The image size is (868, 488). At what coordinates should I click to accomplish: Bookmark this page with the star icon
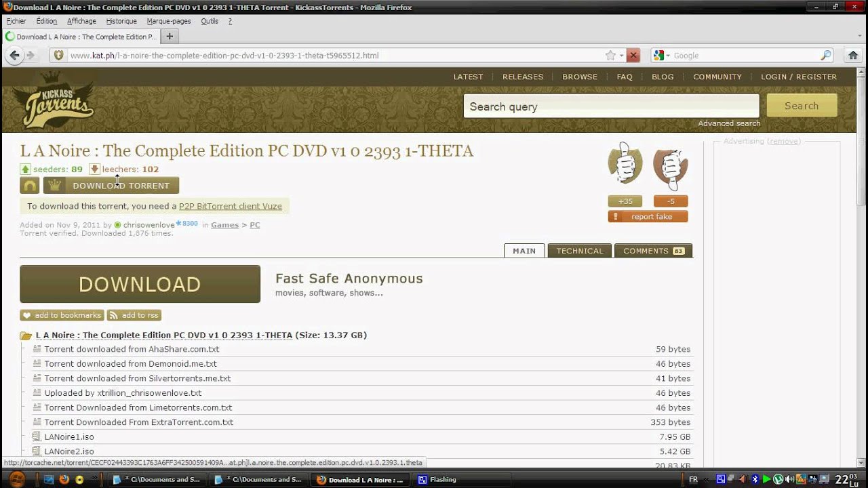[x=610, y=56]
